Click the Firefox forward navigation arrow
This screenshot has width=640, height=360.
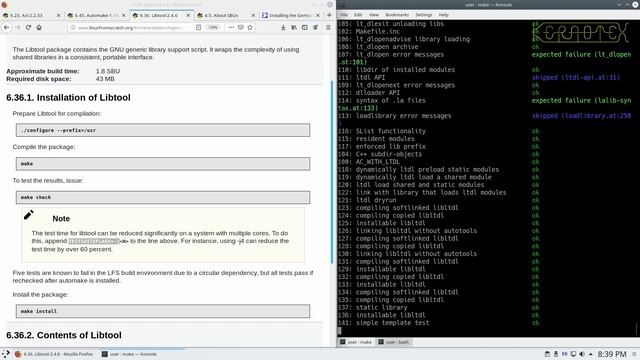(18, 27)
